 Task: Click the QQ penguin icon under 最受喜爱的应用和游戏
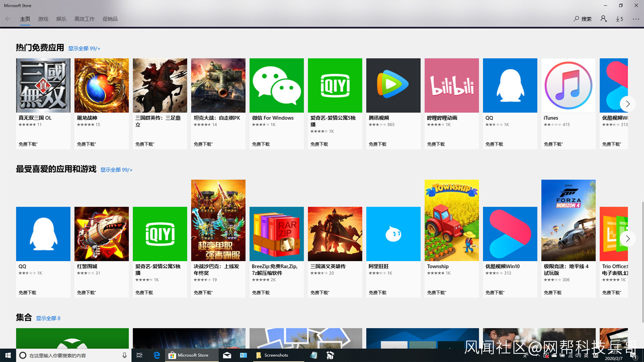click(43, 234)
